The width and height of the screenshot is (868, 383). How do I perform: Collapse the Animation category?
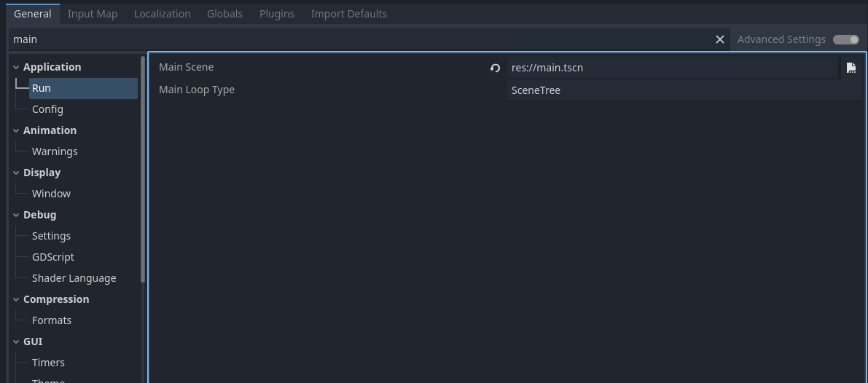[x=16, y=130]
